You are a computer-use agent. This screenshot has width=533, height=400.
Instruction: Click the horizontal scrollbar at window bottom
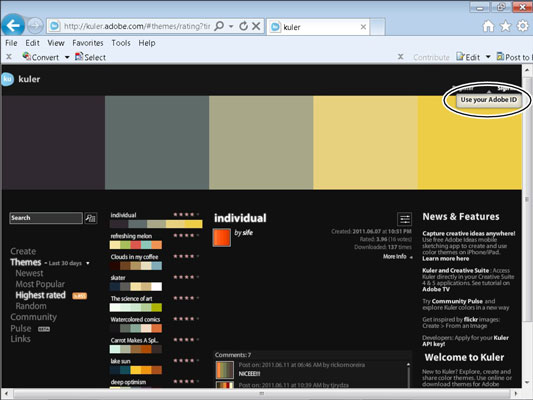pyautogui.click(x=261, y=394)
